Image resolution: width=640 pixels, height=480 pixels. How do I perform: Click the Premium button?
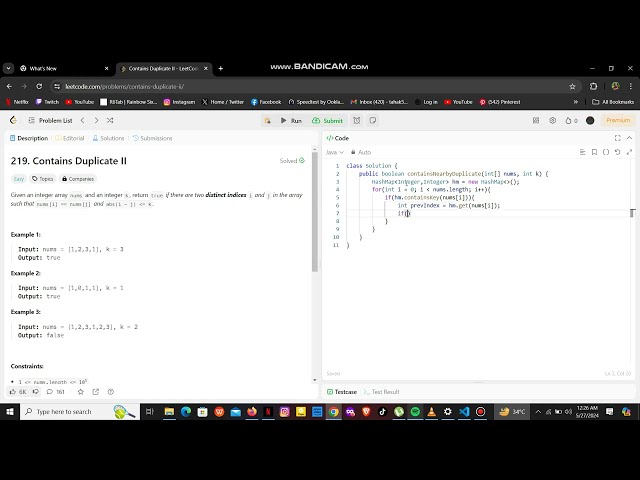pyautogui.click(x=618, y=120)
